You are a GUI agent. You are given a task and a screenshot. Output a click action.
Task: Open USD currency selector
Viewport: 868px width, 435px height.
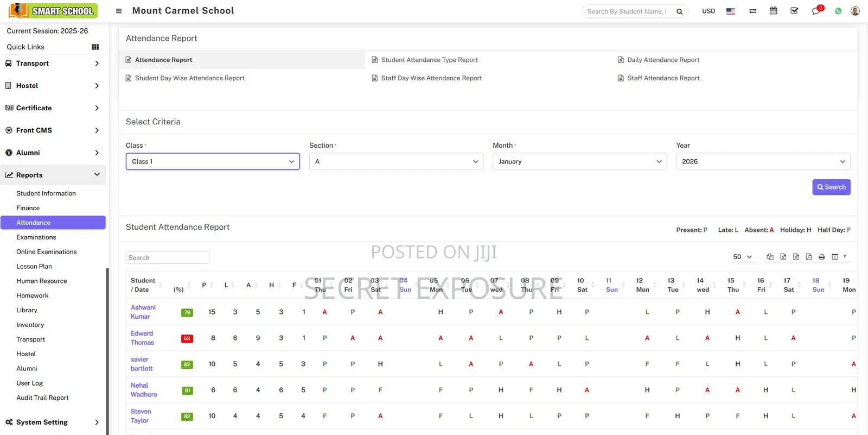pyautogui.click(x=709, y=11)
